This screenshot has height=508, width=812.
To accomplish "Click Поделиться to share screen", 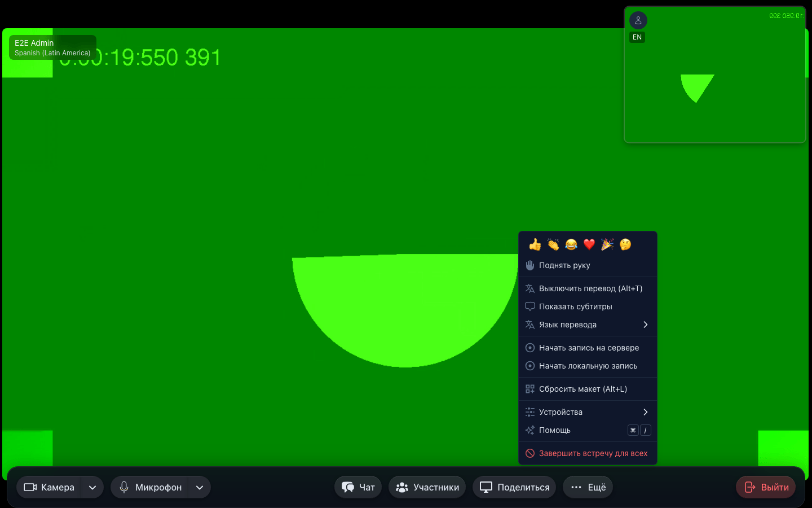I will (x=514, y=487).
